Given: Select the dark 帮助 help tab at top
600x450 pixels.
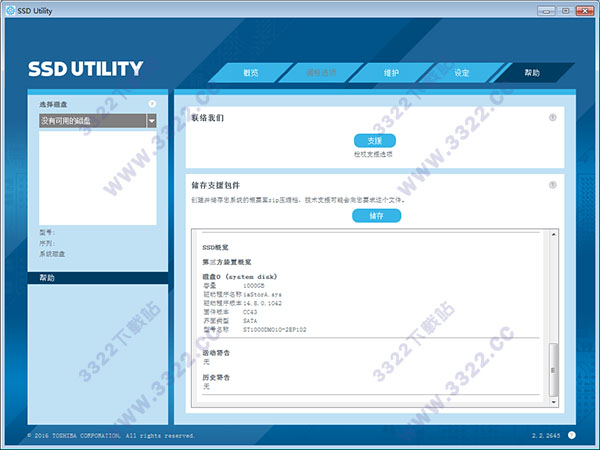Looking at the screenshot, I should click(532, 73).
